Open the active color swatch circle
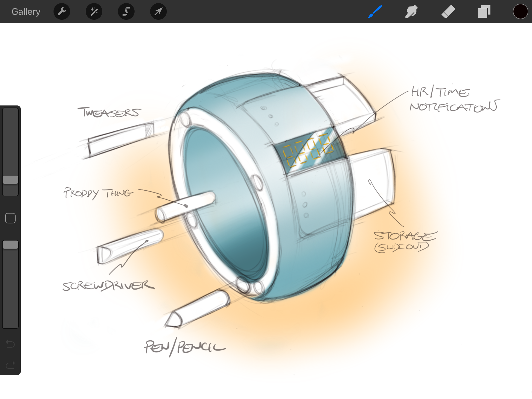Viewport: 532px width, 399px height. click(x=520, y=11)
